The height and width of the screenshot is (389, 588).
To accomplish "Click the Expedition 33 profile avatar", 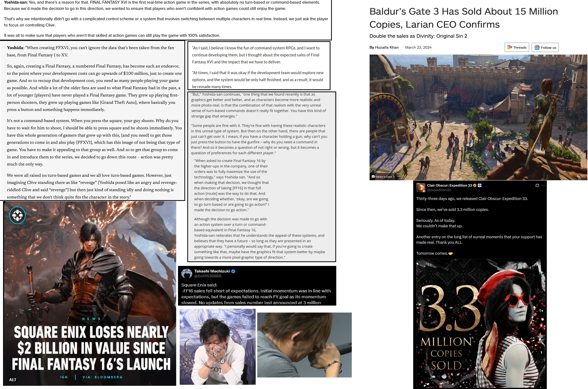I will (x=421, y=188).
